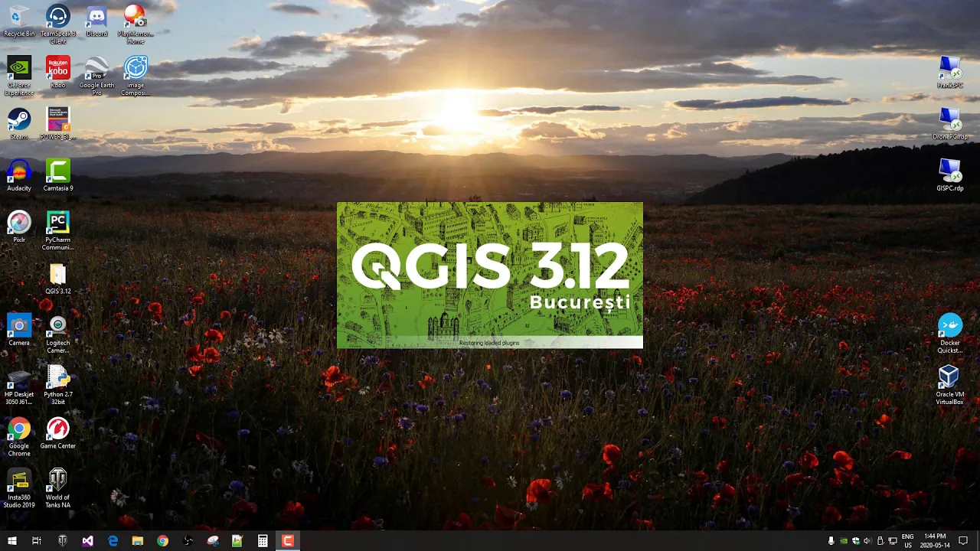Open the Recycle Bin desktop icon
The height and width of the screenshot is (551, 980).
click(19, 21)
